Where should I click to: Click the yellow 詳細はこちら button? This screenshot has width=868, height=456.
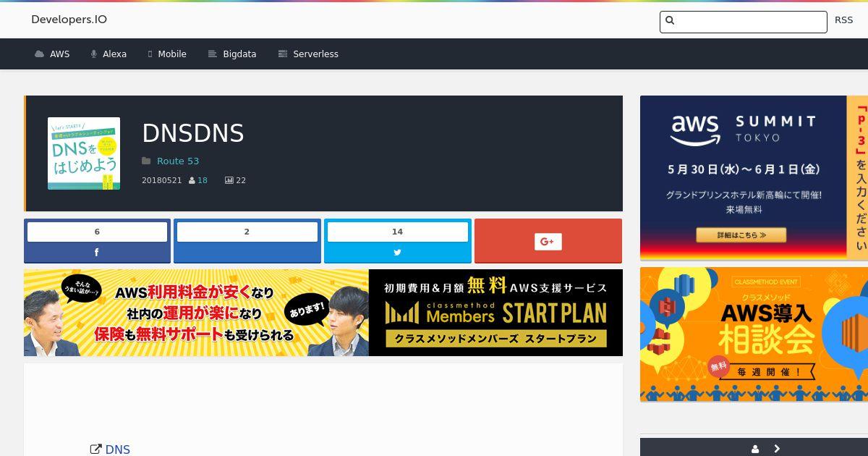click(741, 235)
